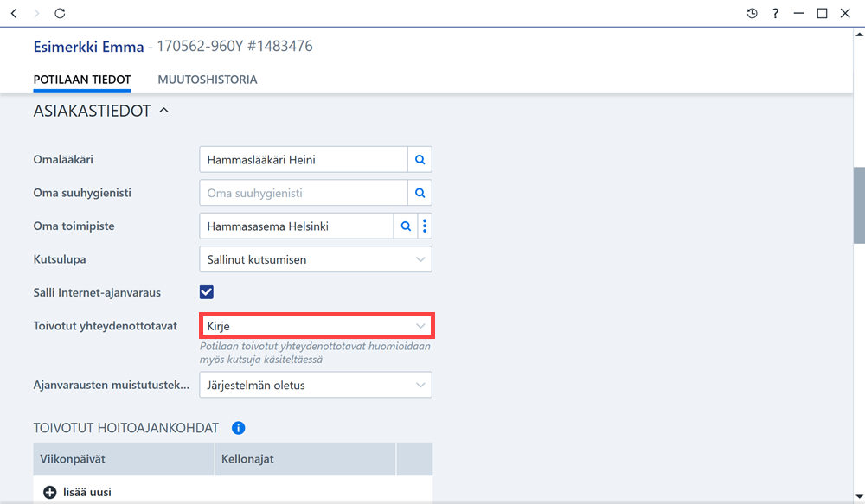Open Toivotut yhteydenottotavat dropdown showing Kirje
Screen dimensions: 865x504
tap(317, 326)
